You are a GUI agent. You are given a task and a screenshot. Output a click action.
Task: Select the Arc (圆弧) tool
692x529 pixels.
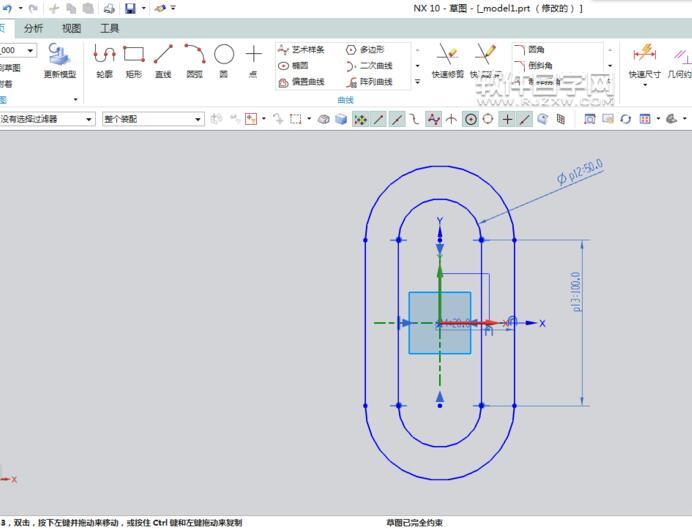pyautogui.click(x=195, y=61)
